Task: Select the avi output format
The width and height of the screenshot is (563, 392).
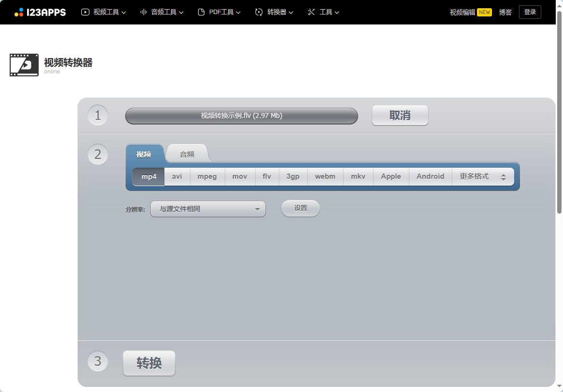Action: (x=177, y=176)
